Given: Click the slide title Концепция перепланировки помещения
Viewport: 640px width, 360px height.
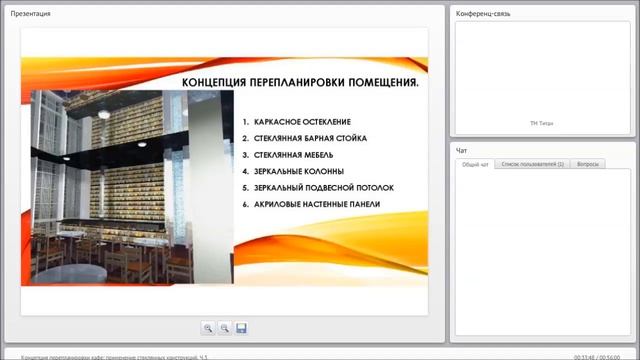Looking at the screenshot, I should click(300, 82).
